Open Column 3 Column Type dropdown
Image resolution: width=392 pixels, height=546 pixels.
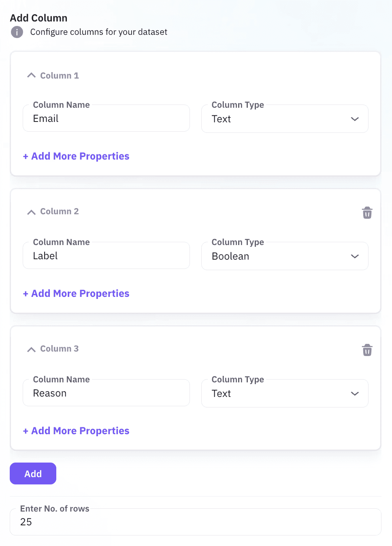tap(285, 393)
